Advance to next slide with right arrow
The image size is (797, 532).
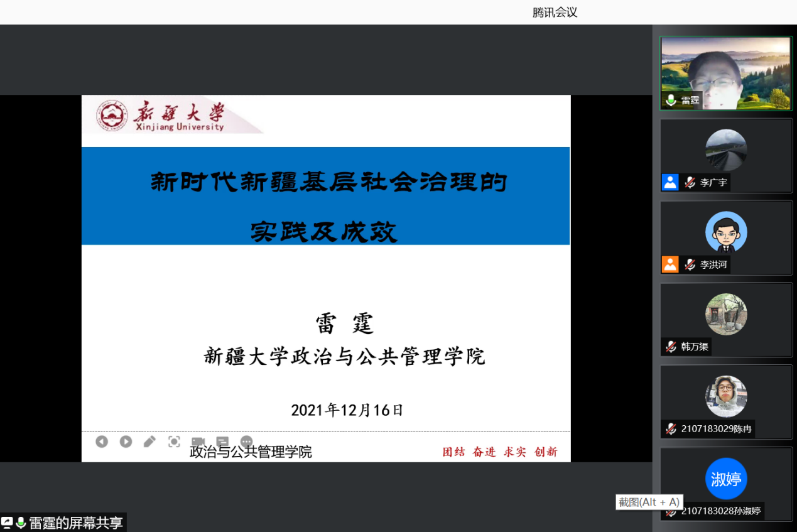(x=126, y=442)
